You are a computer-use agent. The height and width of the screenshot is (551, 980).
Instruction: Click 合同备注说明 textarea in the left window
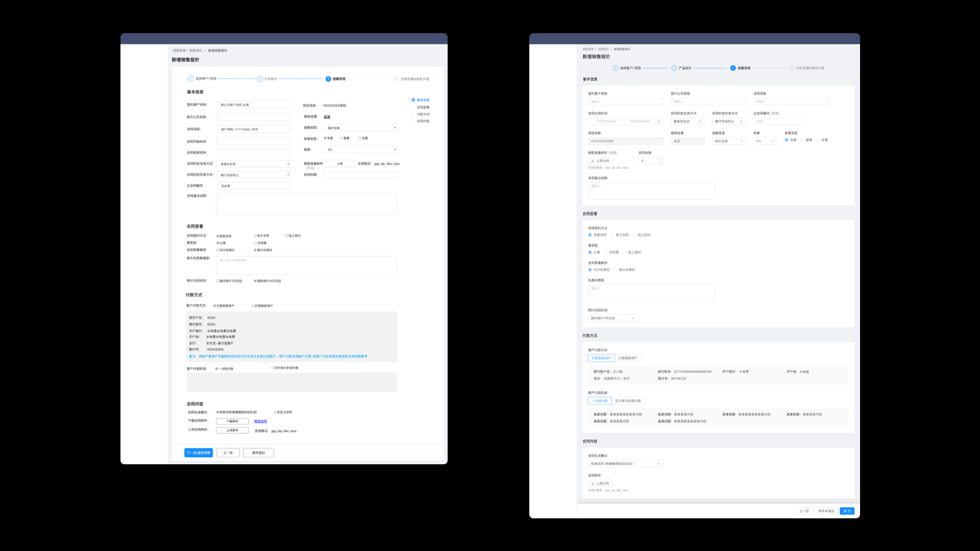[x=307, y=204]
